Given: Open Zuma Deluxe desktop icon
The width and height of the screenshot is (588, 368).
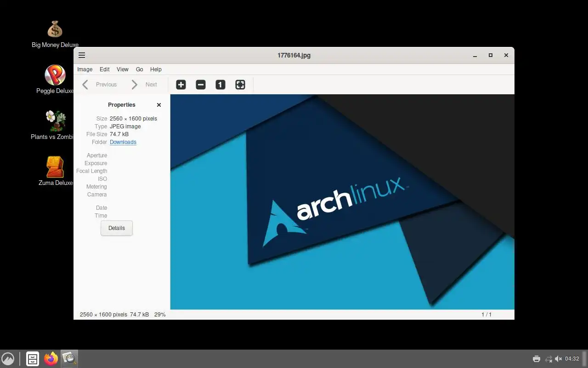Looking at the screenshot, I should point(55,171).
